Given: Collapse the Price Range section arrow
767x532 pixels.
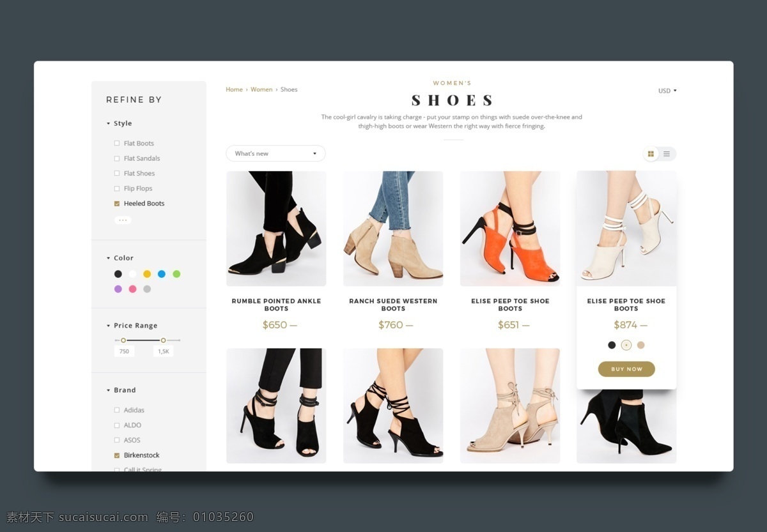Looking at the screenshot, I should point(109,326).
